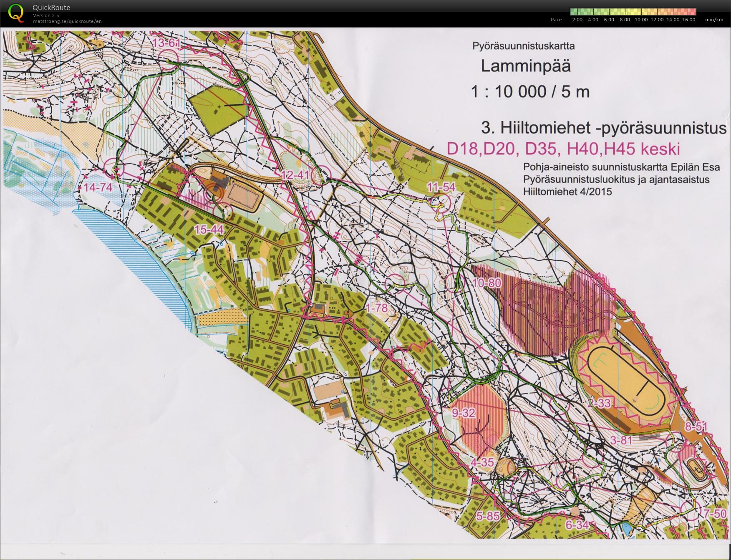Viewport: 731px width, 560px height.
Task: Click the 3. Hiiltomiehet -pyöräsuunnistus title
Action: [604, 128]
